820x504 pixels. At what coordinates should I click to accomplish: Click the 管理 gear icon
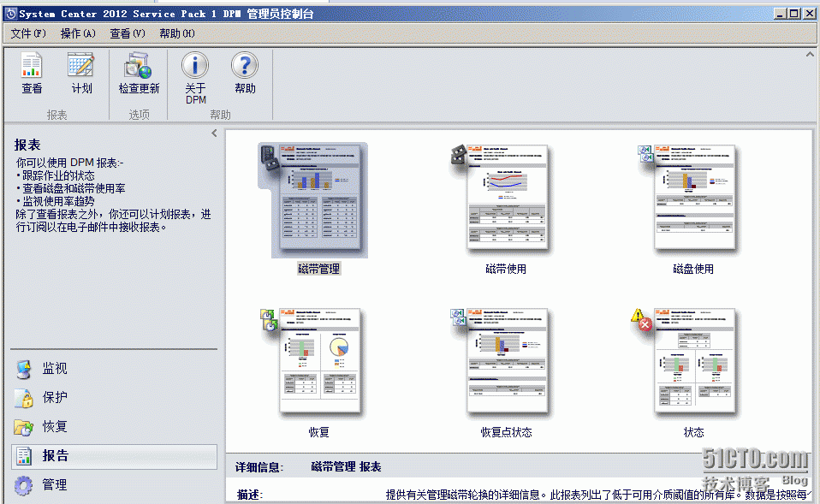click(23, 485)
